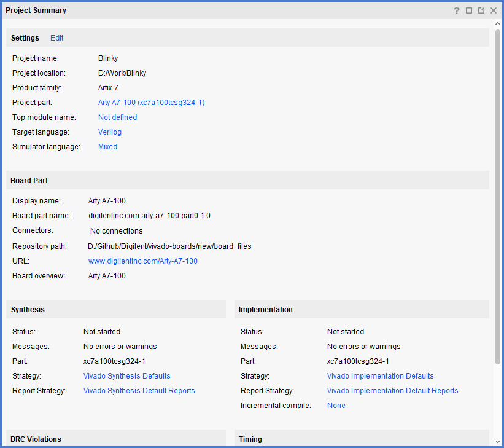Click the None incremental compile link
Viewport: 504px width, 448px height.
336,406
